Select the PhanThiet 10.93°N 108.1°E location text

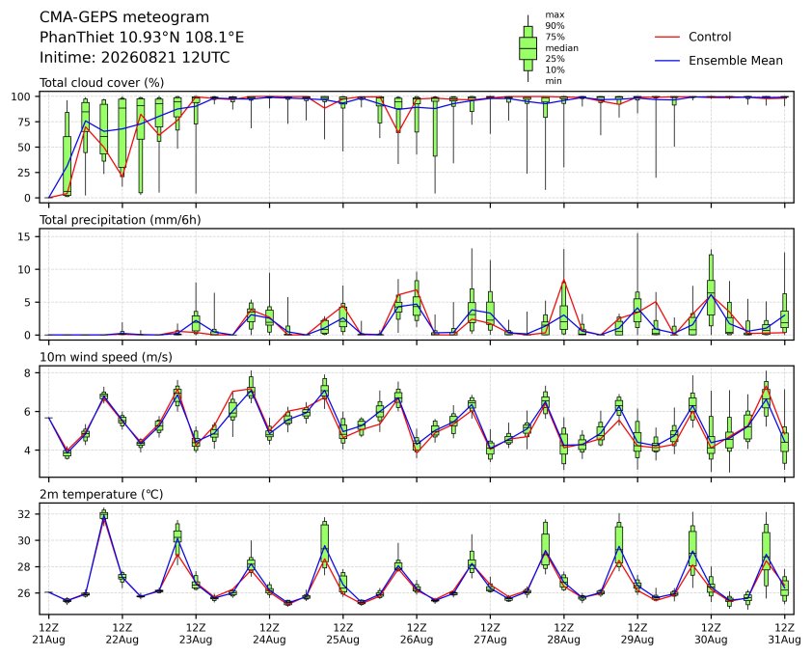pos(142,38)
